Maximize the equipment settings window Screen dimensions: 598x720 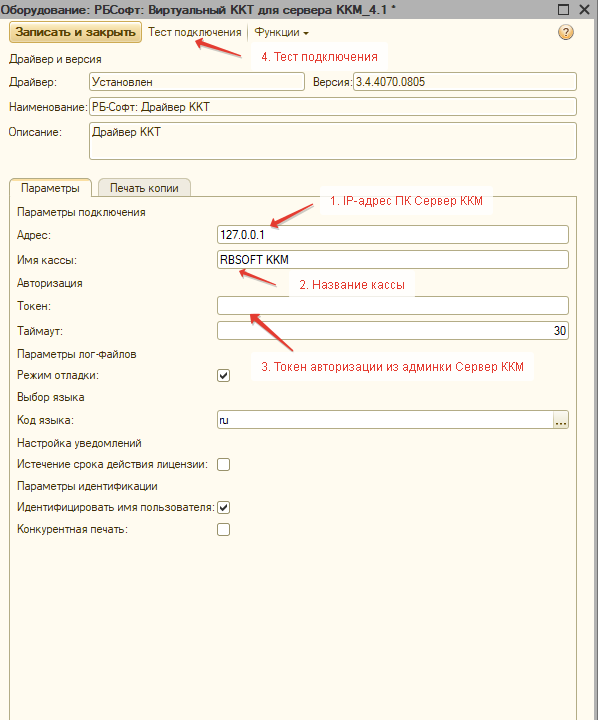pos(563,9)
